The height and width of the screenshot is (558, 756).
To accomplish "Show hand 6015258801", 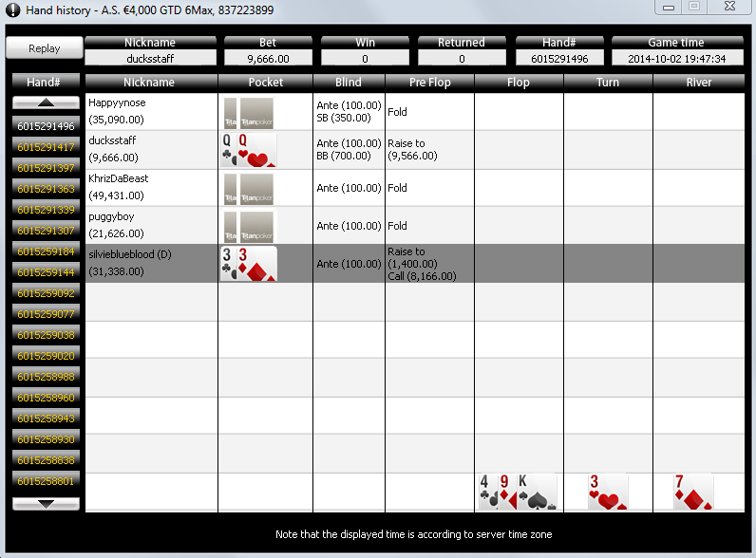I will (46, 481).
